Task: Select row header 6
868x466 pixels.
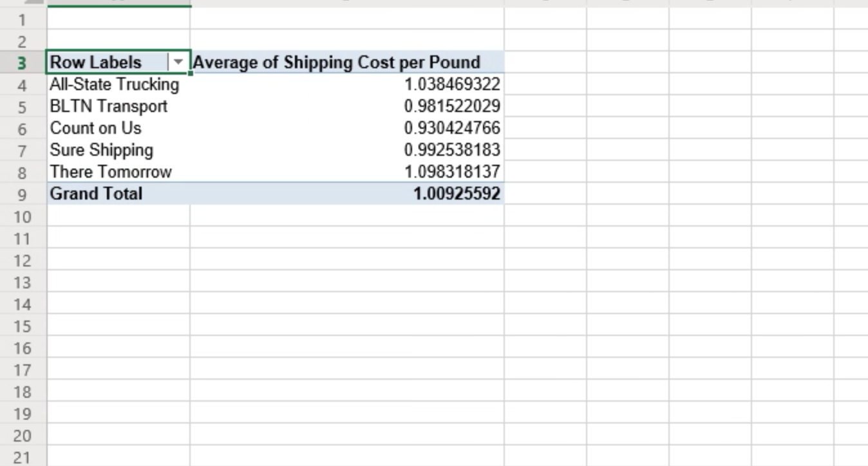Action: tap(23, 129)
